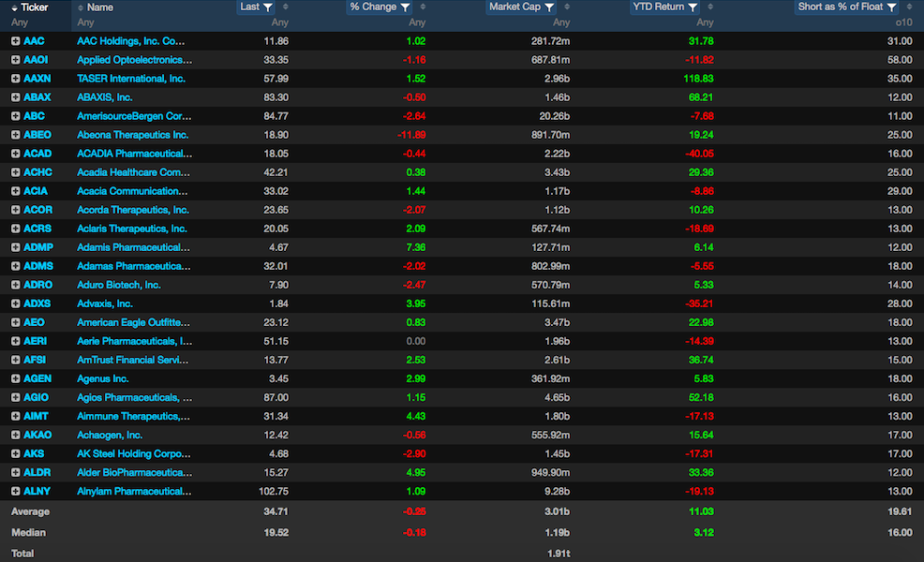The image size is (924, 562).
Task: Expand the ACAD row plus icon
Action: click(15, 154)
